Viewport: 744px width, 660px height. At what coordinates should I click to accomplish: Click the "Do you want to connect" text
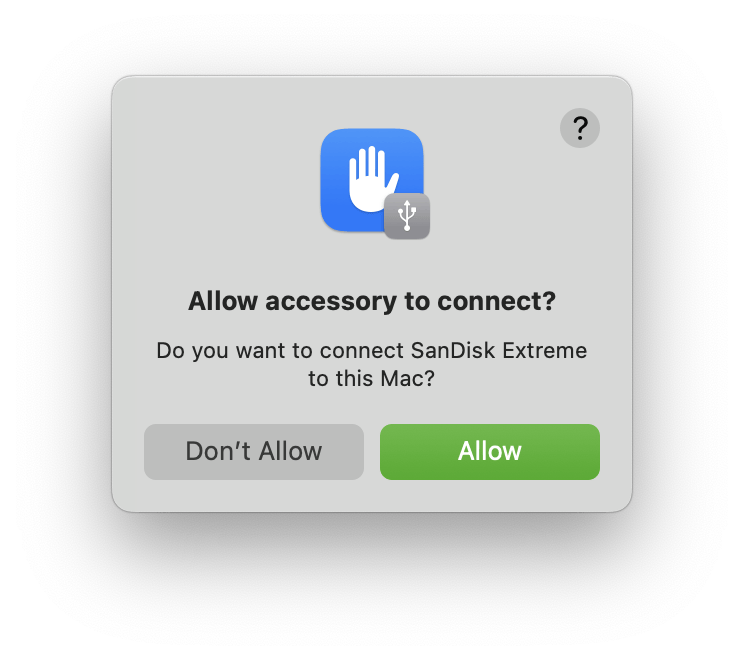(x=280, y=351)
